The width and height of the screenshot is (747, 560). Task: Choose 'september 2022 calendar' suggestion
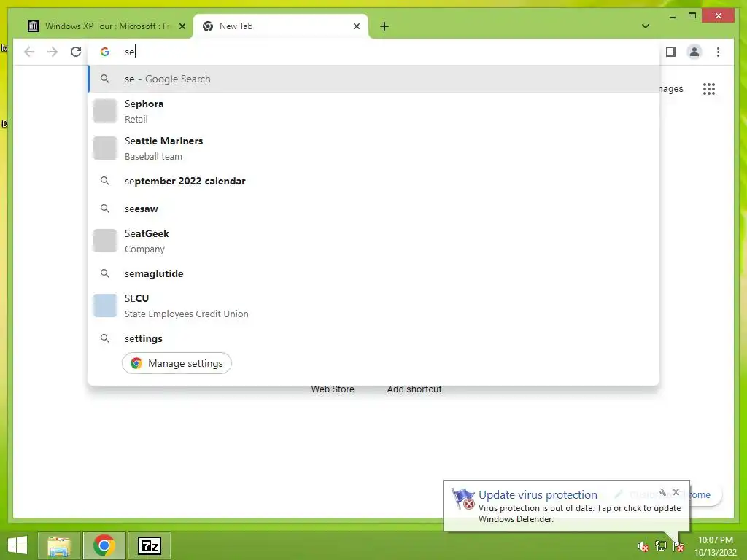pos(374,181)
